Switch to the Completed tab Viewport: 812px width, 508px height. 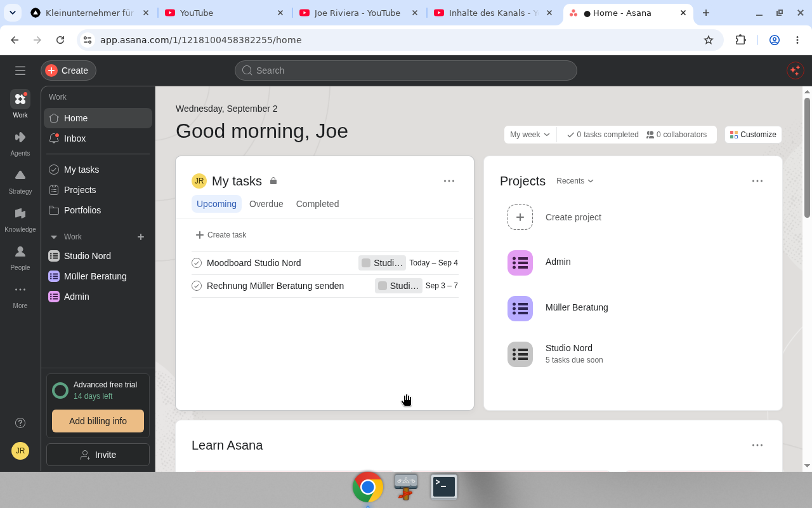318,204
